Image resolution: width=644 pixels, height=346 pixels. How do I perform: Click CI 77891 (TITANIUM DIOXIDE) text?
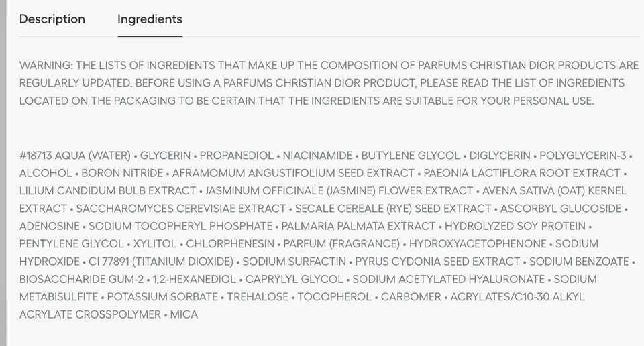pyautogui.click(x=160, y=262)
